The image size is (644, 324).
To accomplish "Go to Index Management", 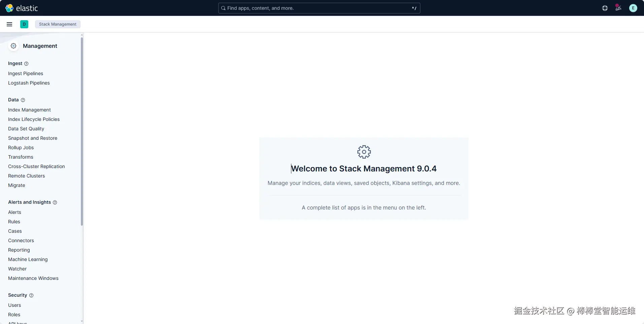I will pos(29,110).
